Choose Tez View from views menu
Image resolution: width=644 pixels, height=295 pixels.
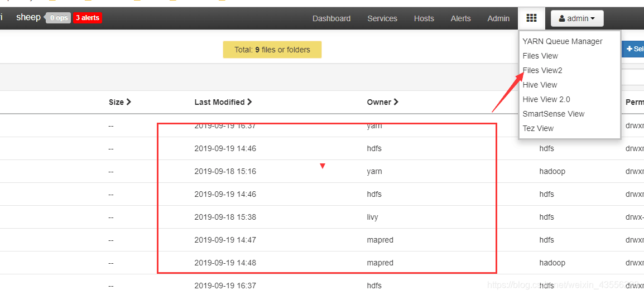538,128
